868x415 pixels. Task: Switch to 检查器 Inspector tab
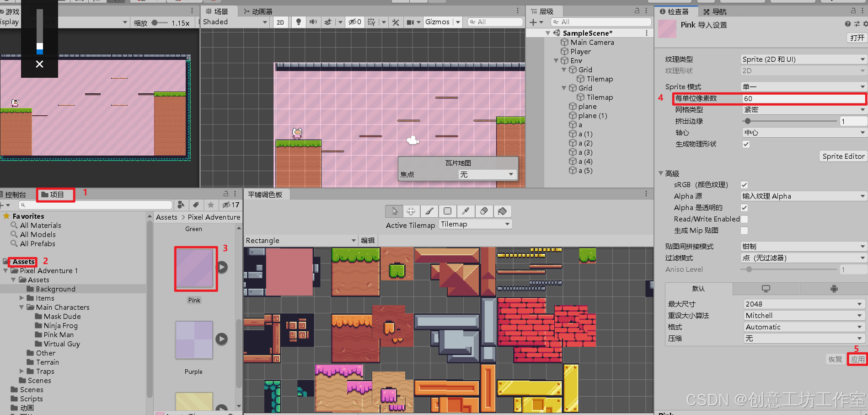[675, 11]
